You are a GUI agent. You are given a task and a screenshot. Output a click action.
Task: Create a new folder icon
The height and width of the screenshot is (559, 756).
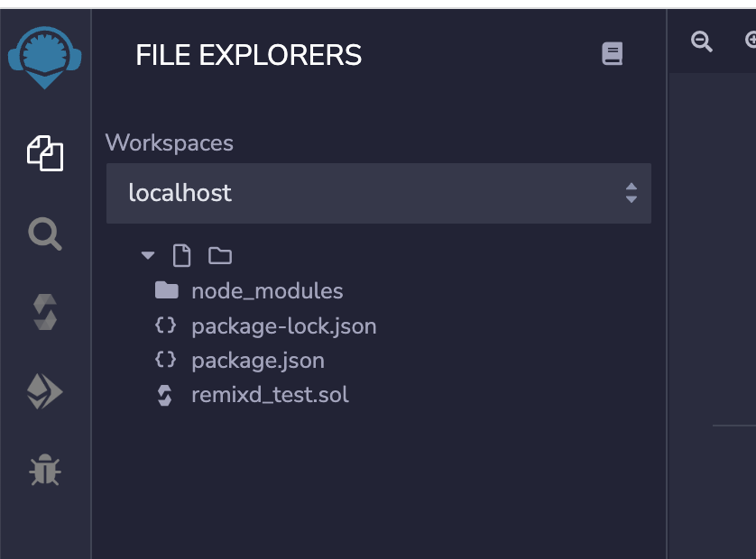220,255
